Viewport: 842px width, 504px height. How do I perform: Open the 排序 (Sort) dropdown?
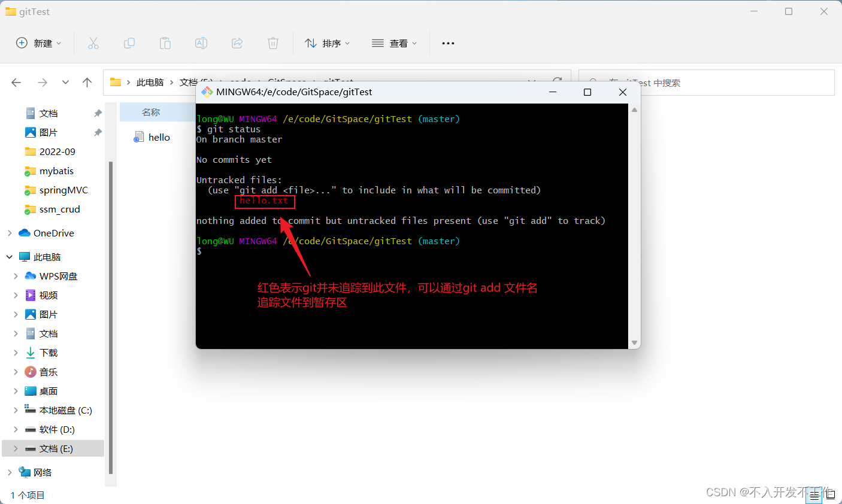(x=328, y=43)
